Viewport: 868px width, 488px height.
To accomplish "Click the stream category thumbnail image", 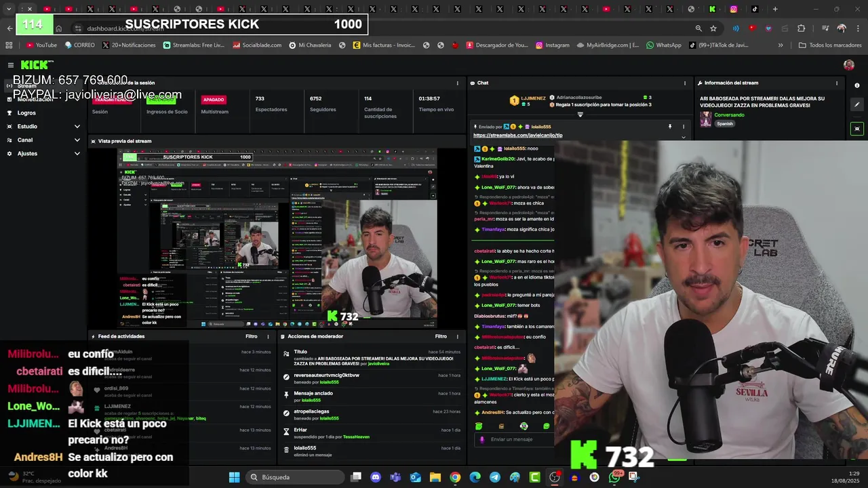I will tap(705, 119).
